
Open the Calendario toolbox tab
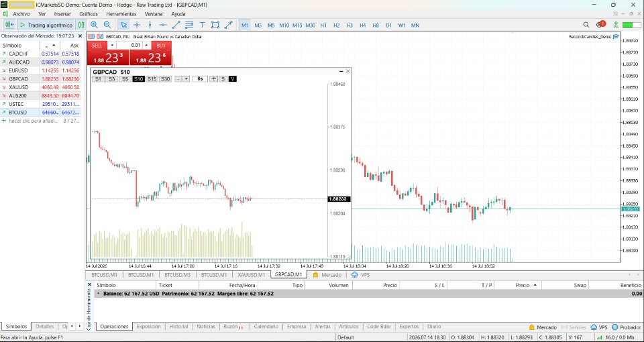point(266,327)
